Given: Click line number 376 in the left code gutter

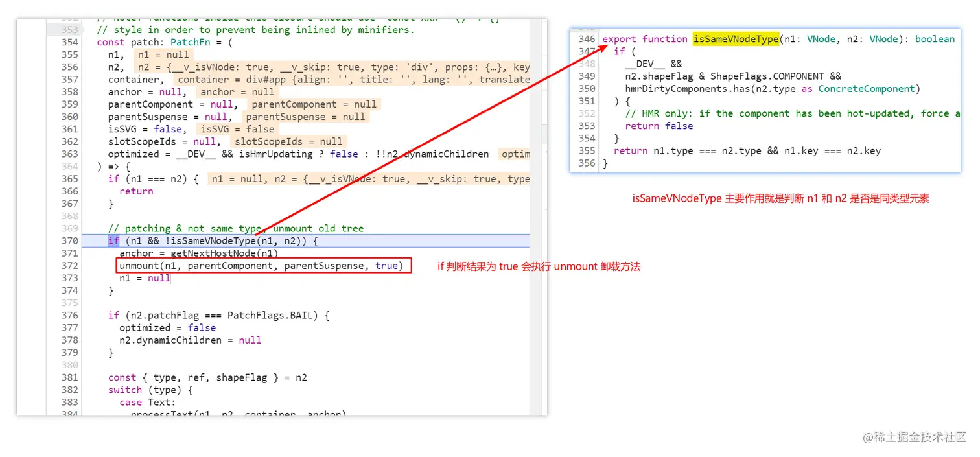Looking at the screenshot, I should 69,315.
